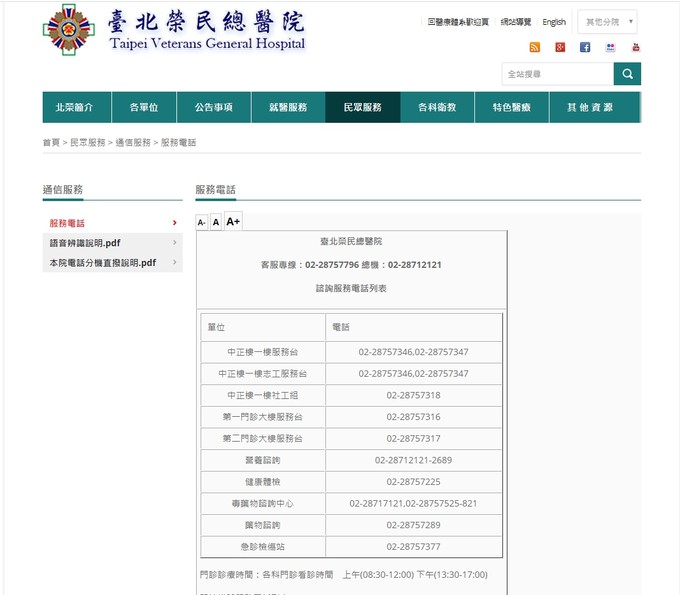The width and height of the screenshot is (680, 595).
Task: Click 服務電話 in the breadcrumb
Action: (x=178, y=142)
